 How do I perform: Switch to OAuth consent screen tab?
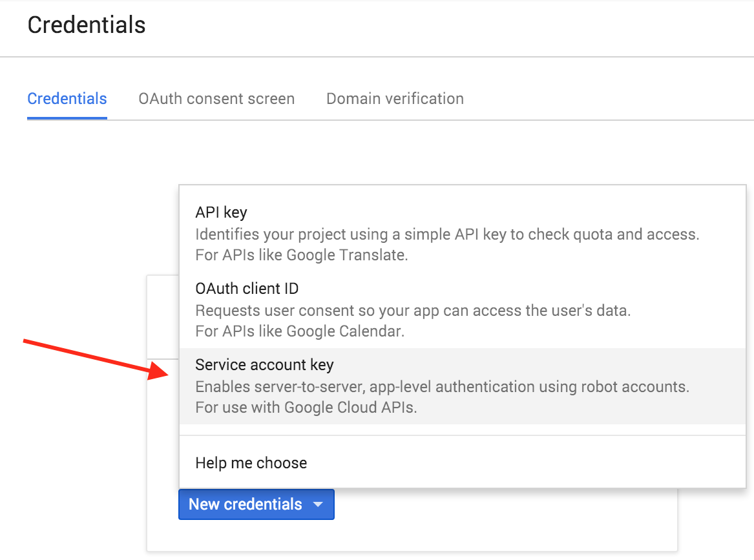click(216, 99)
